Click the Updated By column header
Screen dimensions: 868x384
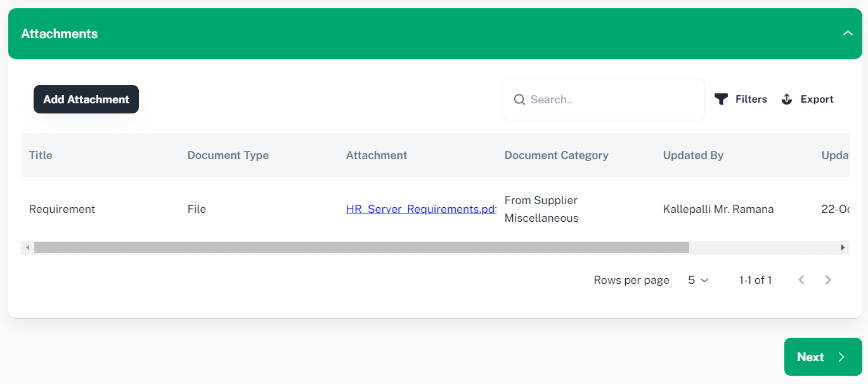(x=693, y=155)
